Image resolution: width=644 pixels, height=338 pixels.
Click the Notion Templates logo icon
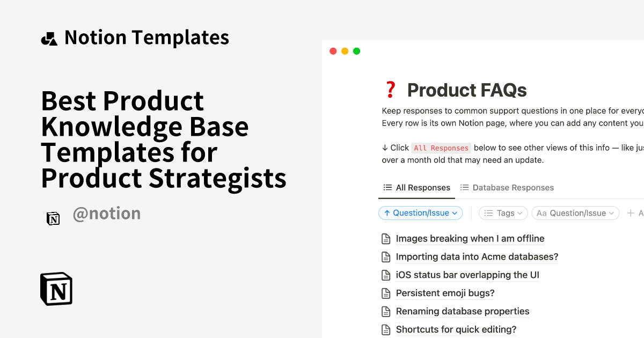coord(49,36)
